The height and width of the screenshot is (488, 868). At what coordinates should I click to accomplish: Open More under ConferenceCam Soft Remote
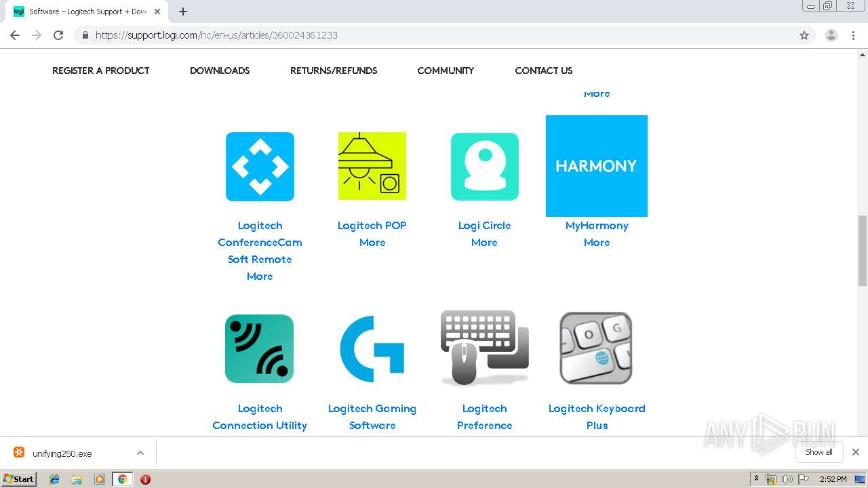coord(260,277)
